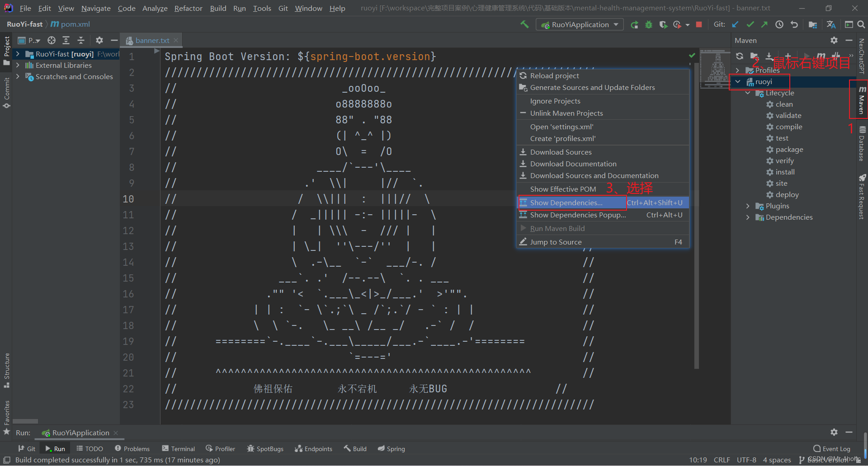Image resolution: width=868 pixels, height=466 pixels.
Task: Click the Profiler run icon in toolbar
Action: coord(677,24)
